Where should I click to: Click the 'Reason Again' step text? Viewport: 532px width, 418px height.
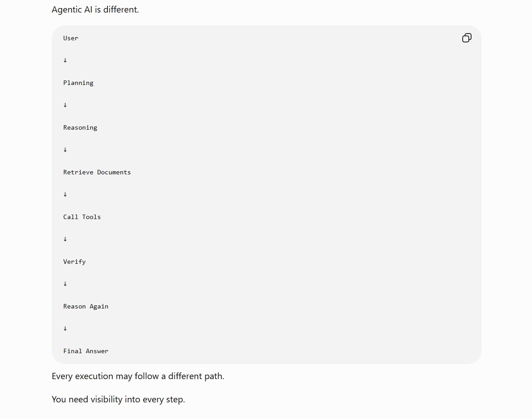click(x=86, y=307)
